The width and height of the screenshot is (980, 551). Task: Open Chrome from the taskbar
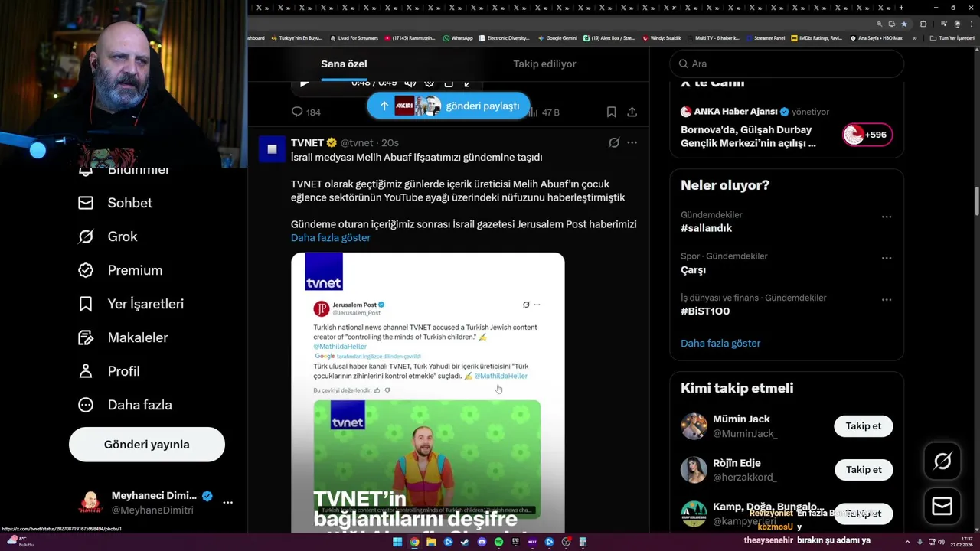(x=414, y=542)
